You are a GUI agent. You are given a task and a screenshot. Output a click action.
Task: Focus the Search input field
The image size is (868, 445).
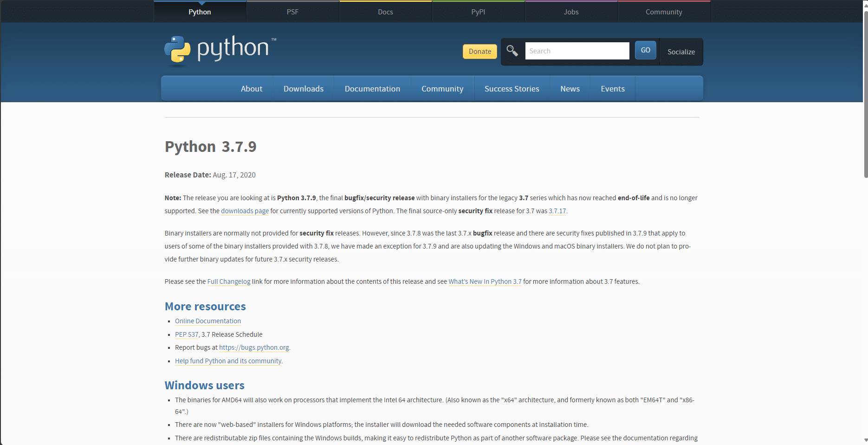577,51
